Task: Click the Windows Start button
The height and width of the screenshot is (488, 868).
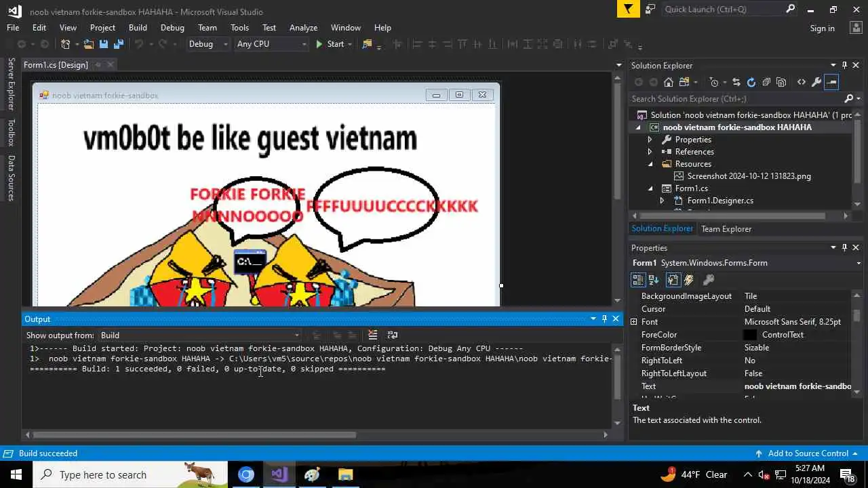Action: 16,474
